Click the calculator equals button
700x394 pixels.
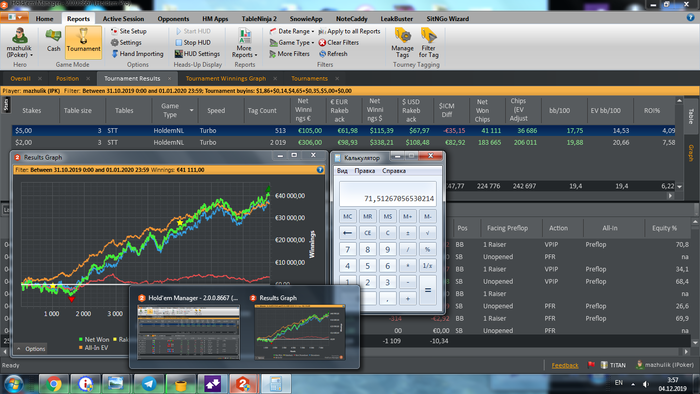click(428, 290)
